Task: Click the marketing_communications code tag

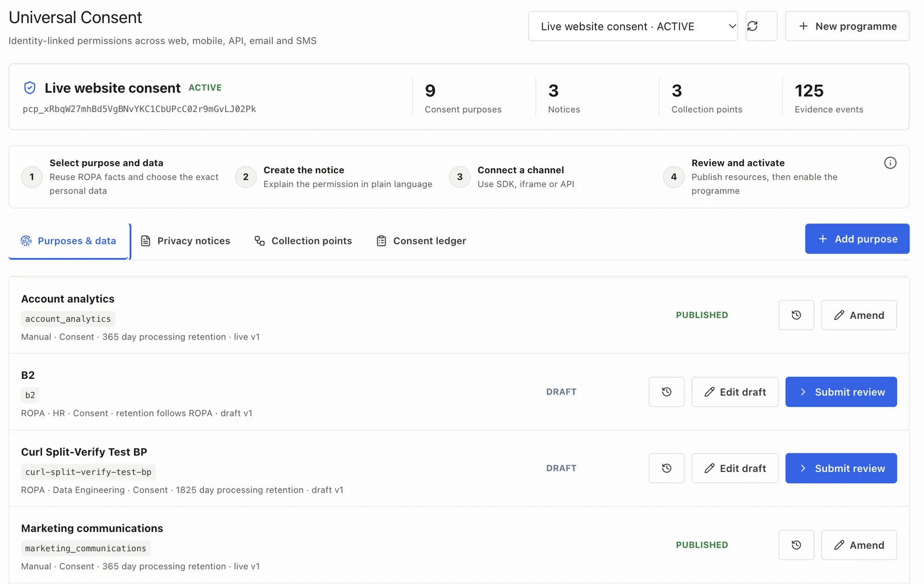Action: click(x=85, y=548)
